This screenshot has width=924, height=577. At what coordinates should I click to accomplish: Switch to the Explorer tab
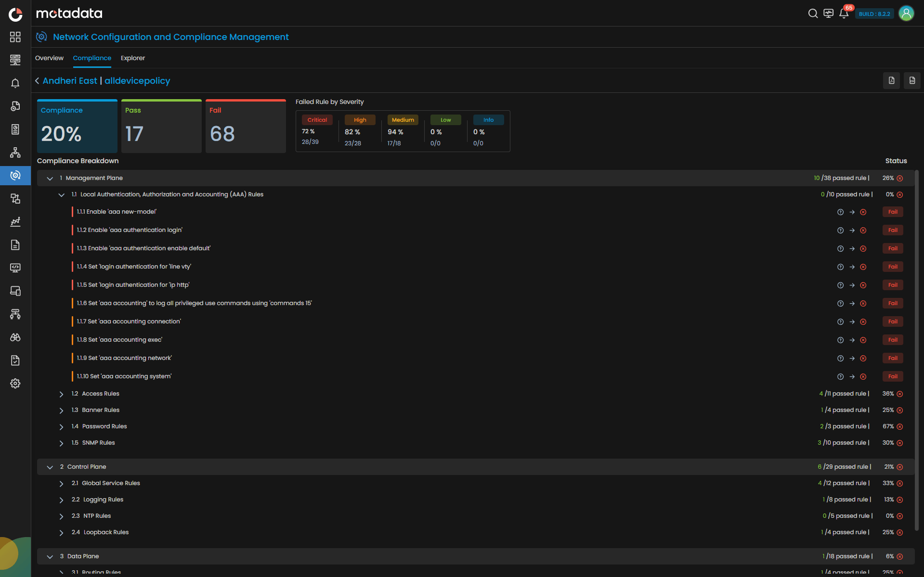[132, 58]
